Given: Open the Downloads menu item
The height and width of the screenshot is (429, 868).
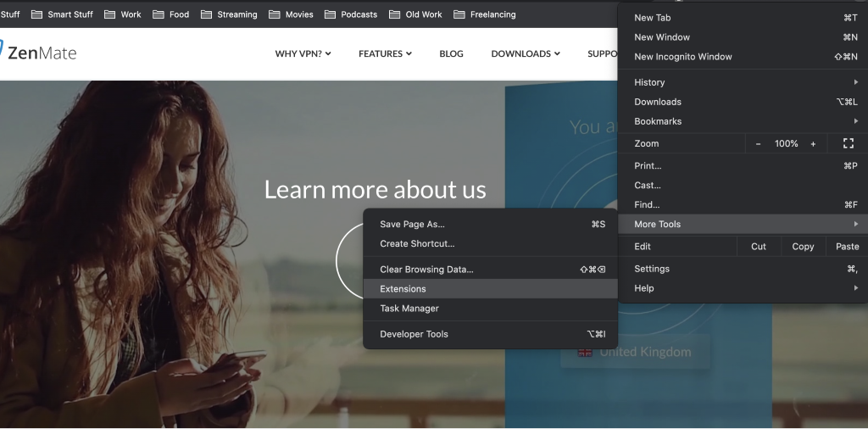Looking at the screenshot, I should click(743, 102).
